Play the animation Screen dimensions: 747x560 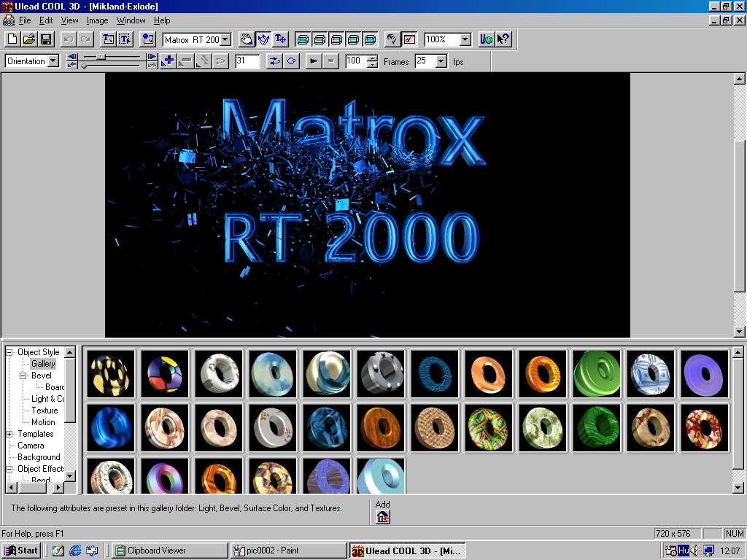[x=314, y=61]
